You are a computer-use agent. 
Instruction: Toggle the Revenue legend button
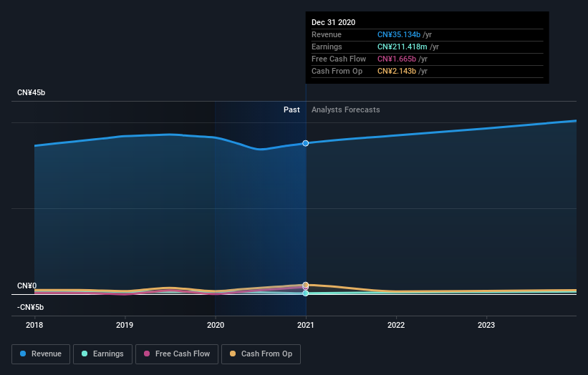(x=41, y=354)
